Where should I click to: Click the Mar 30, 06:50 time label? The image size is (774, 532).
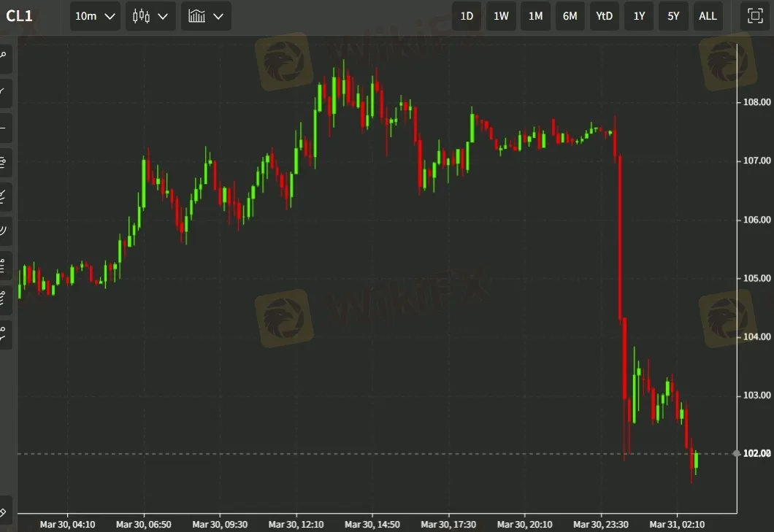click(x=144, y=524)
